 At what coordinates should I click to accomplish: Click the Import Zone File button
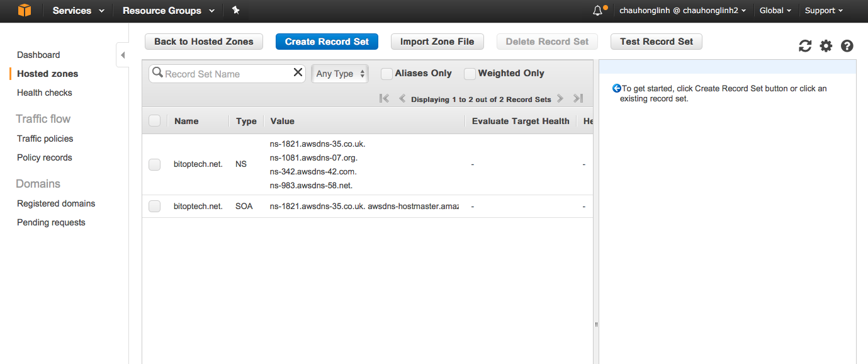[x=437, y=42]
